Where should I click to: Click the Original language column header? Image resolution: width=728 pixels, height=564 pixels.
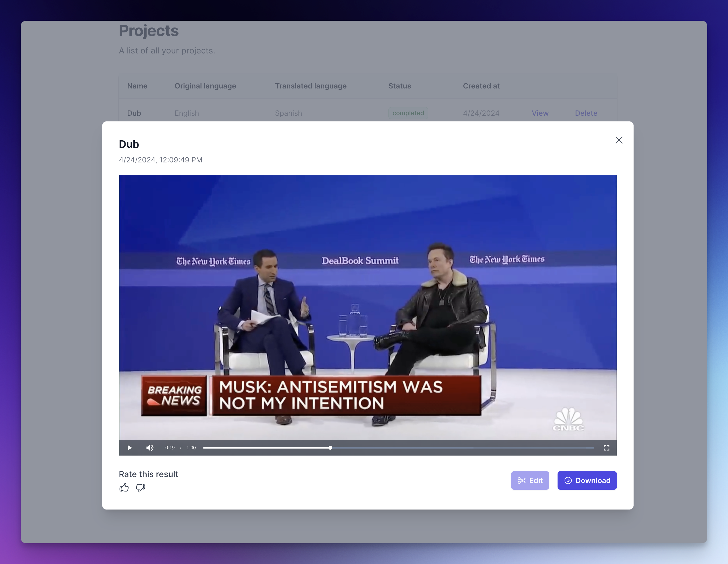click(205, 86)
